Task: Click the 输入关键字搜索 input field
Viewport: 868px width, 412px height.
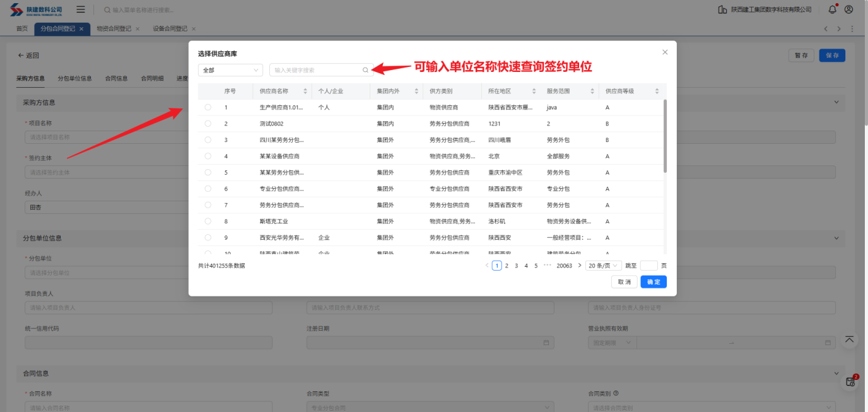Action: [315, 70]
